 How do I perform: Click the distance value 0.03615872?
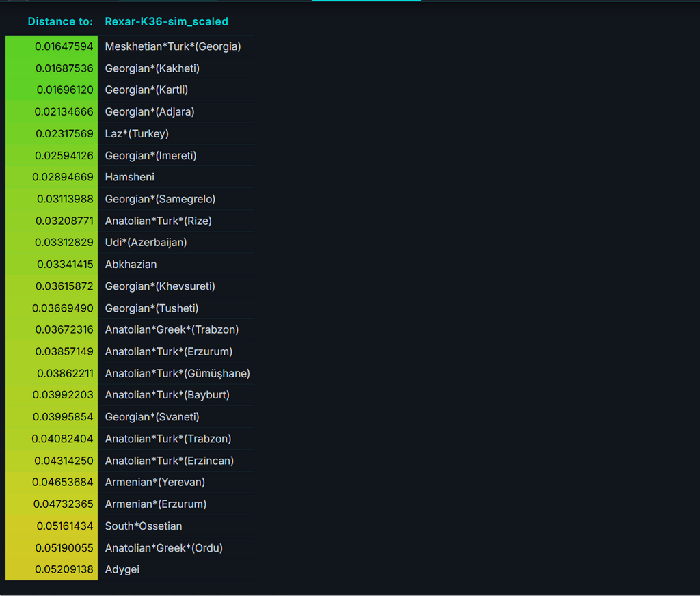tap(64, 286)
